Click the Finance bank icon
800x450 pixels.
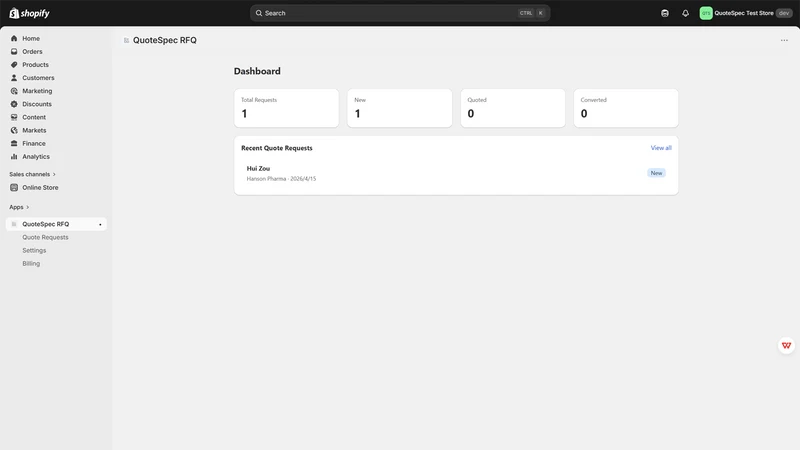click(x=14, y=143)
